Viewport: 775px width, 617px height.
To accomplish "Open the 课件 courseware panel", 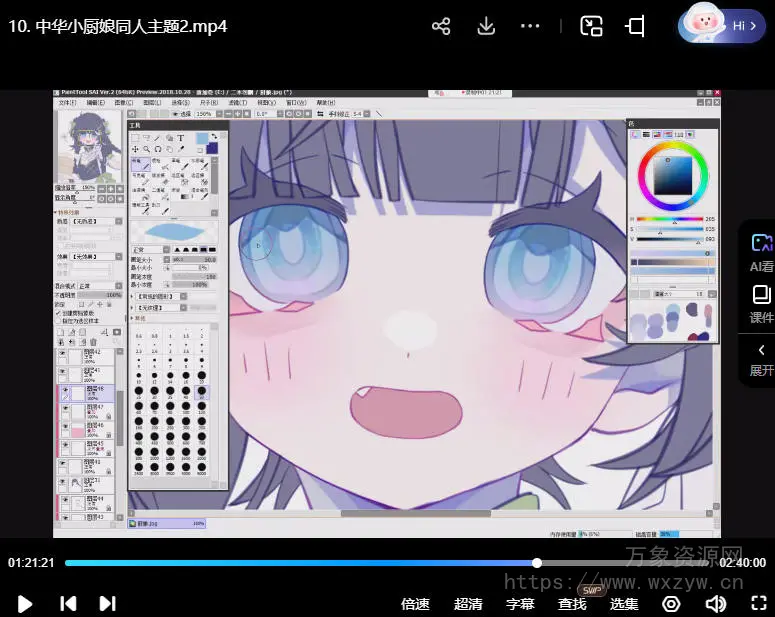I will [x=761, y=304].
